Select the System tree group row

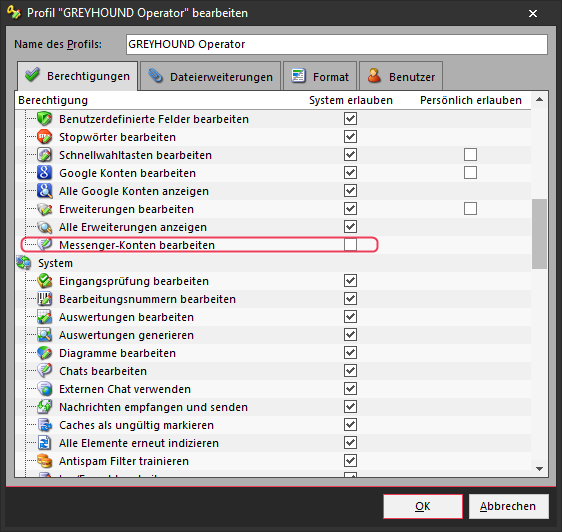pos(273,263)
